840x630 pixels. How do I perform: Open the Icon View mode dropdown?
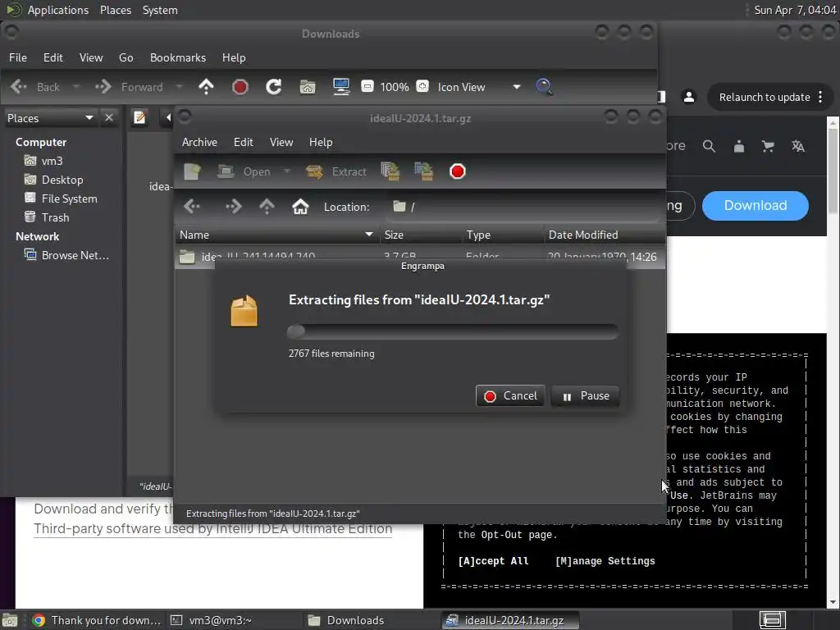(x=478, y=87)
